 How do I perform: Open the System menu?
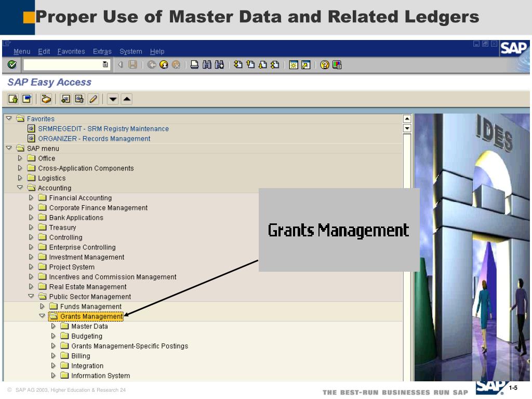tap(130, 51)
